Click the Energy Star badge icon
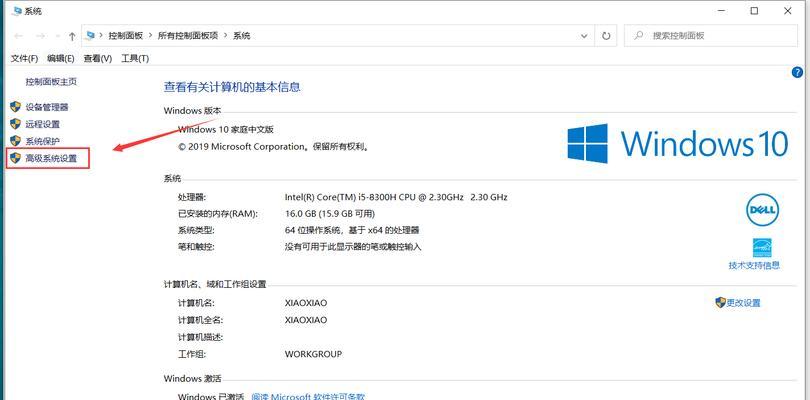 point(762,248)
